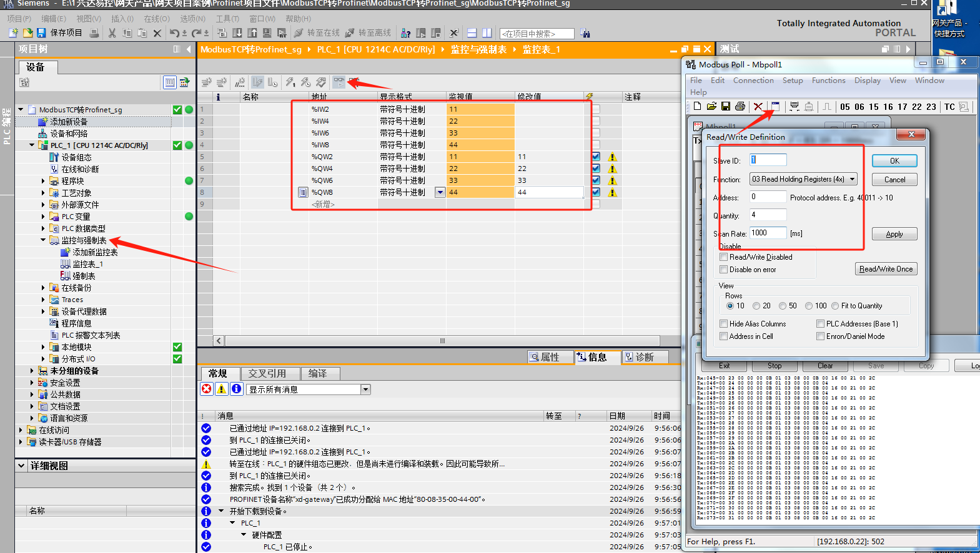Undo the last action in TIA Portal

pyautogui.click(x=174, y=33)
